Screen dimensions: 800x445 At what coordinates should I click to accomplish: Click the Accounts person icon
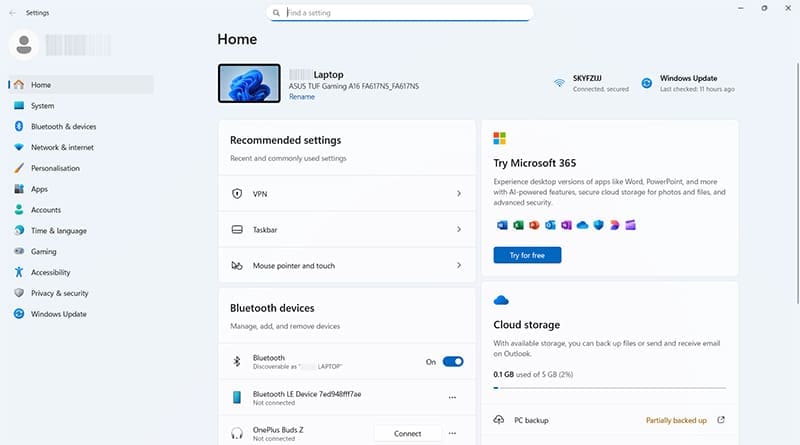pyautogui.click(x=19, y=210)
